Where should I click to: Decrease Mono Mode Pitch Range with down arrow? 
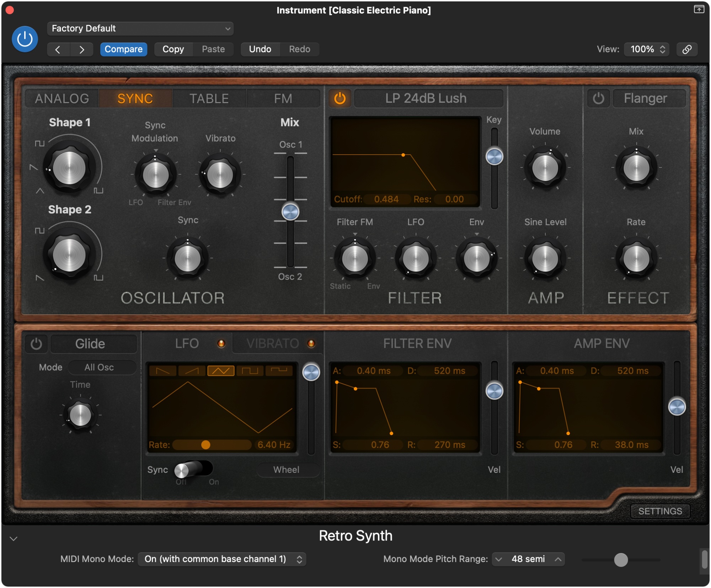[x=499, y=560]
